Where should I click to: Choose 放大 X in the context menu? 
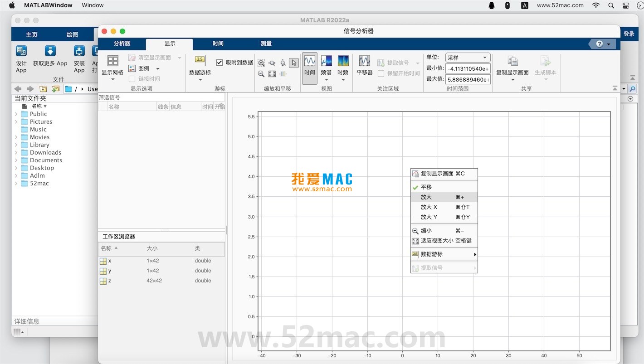(444, 207)
